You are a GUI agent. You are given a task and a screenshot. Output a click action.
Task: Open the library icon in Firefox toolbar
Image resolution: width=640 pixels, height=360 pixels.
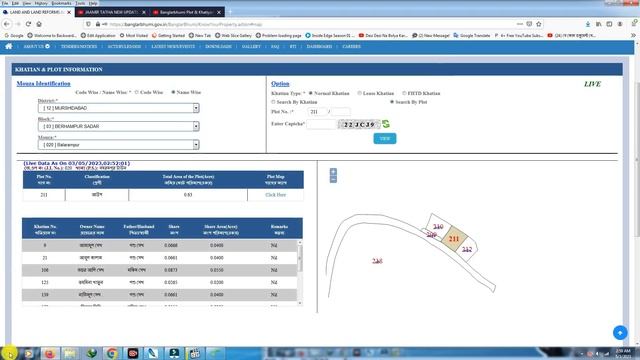pos(598,24)
